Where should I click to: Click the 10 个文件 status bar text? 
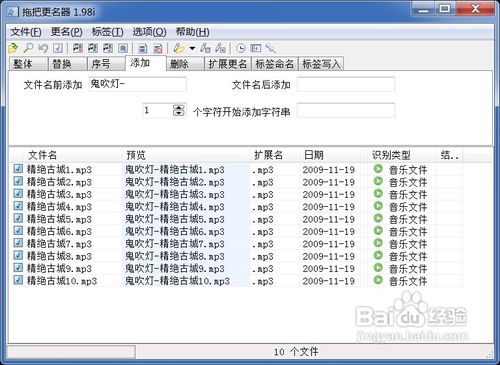point(296,352)
